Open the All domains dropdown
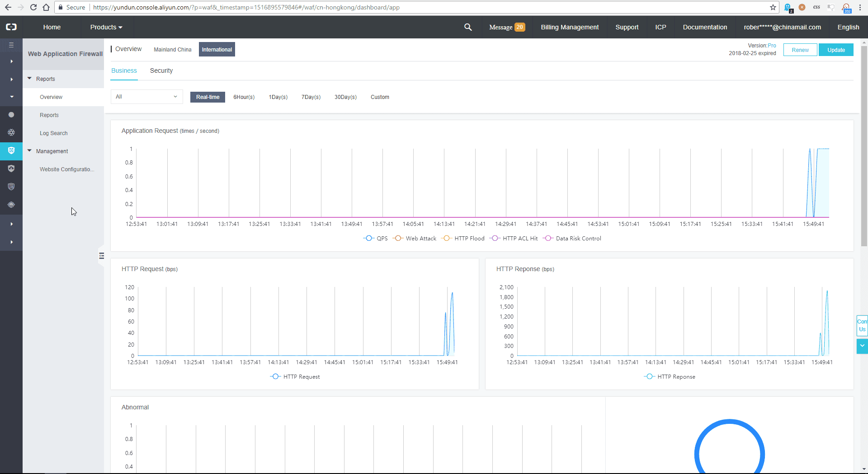This screenshot has height=474, width=868. [x=147, y=97]
